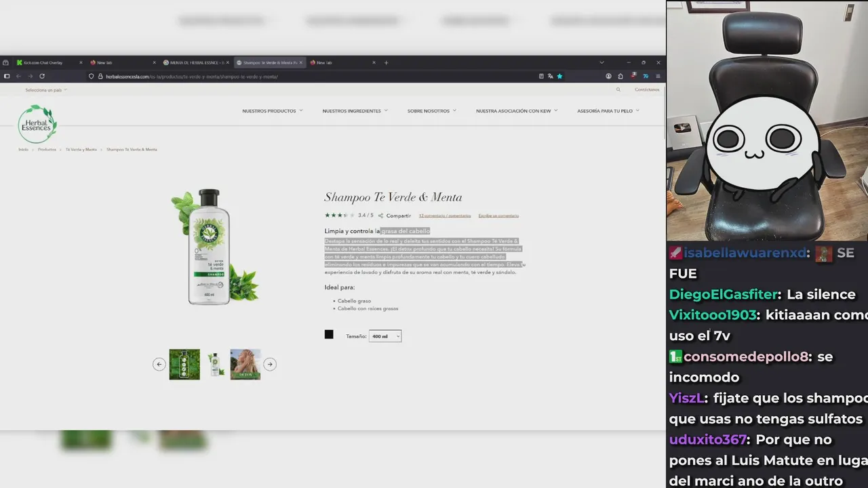
Task: Go to Productos breadcrumb
Action: click(47, 149)
